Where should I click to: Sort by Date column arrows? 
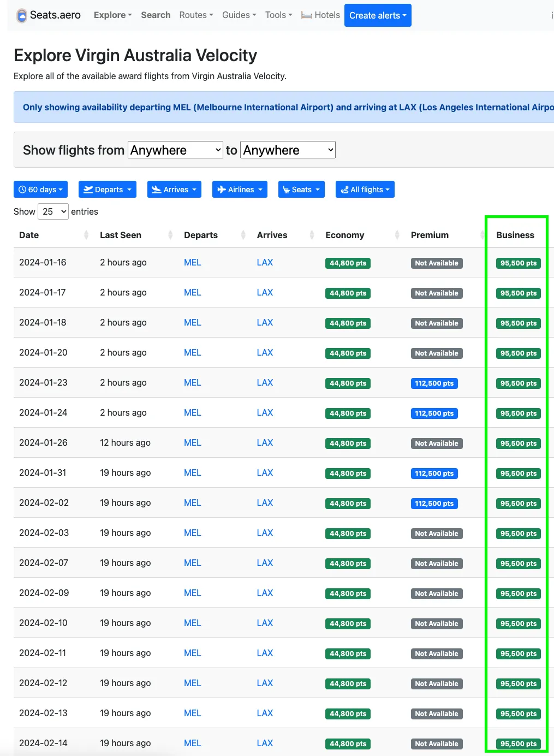click(86, 235)
